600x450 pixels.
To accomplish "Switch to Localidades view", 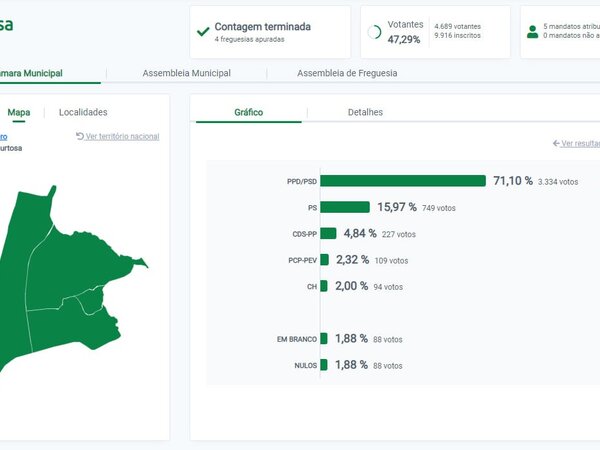I will click(83, 112).
